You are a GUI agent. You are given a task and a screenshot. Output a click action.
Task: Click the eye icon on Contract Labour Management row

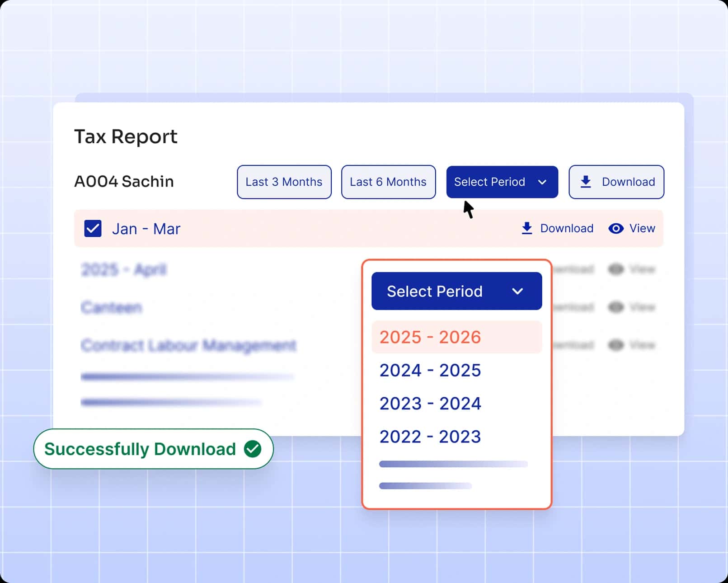tap(615, 345)
